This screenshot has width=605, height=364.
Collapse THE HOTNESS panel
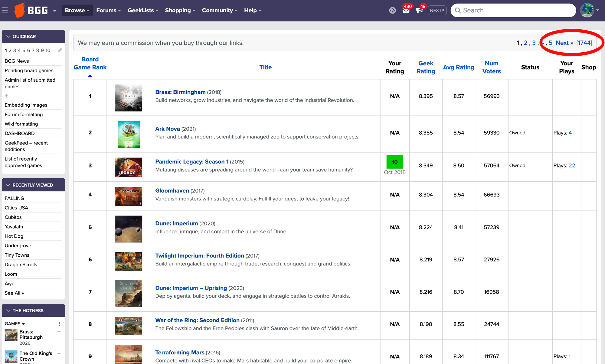[8, 310]
